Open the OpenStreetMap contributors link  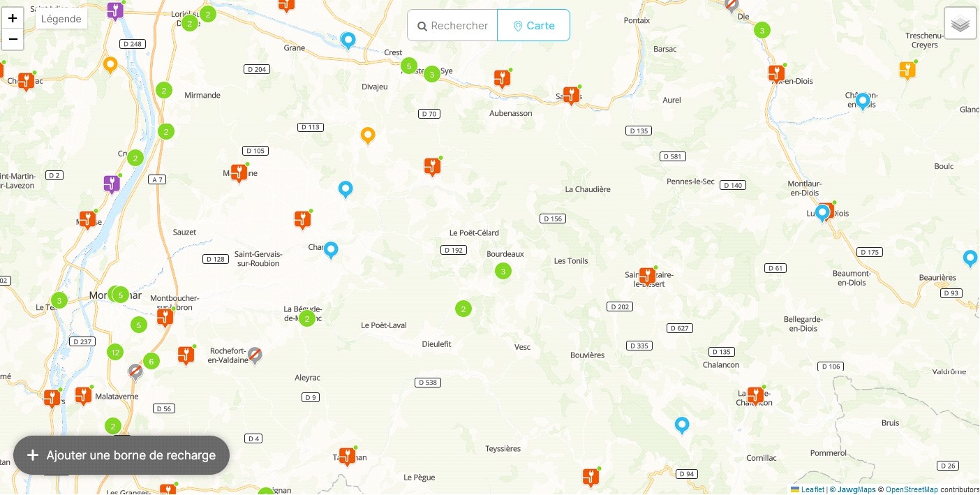point(912,489)
